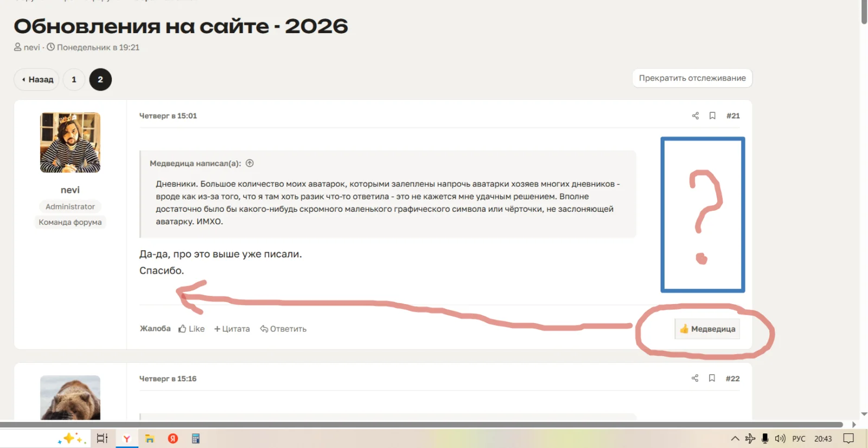
Task: Click the Медведица написал(а) quote header
Action: tap(195, 163)
